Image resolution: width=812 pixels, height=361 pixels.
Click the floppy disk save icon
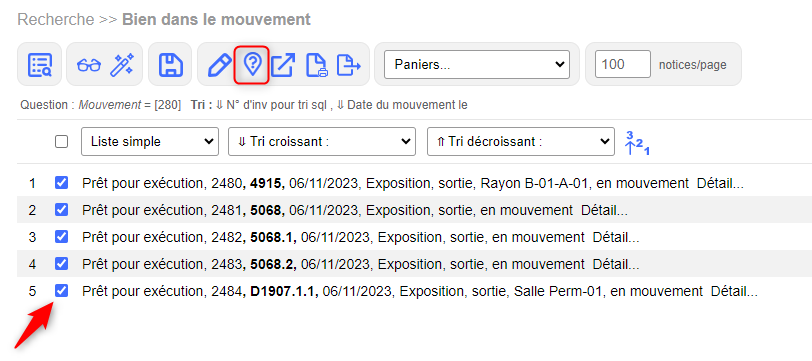[170, 65]
